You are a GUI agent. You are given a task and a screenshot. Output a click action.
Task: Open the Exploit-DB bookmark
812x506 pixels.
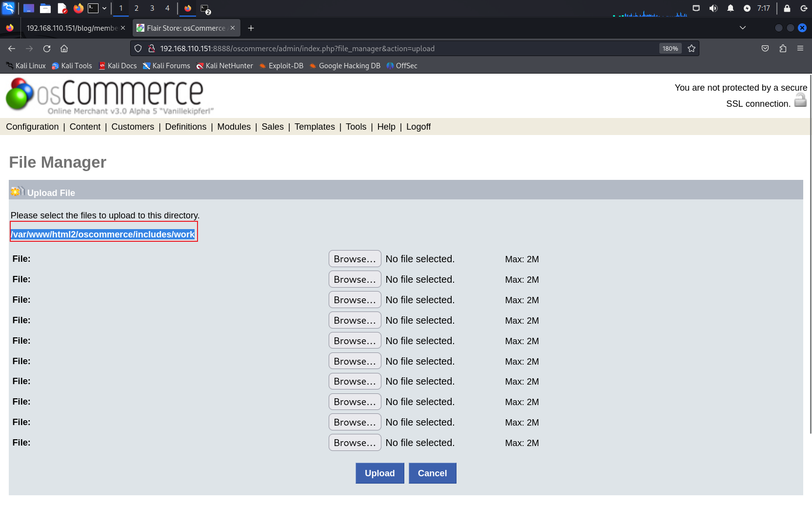[281, 66]
